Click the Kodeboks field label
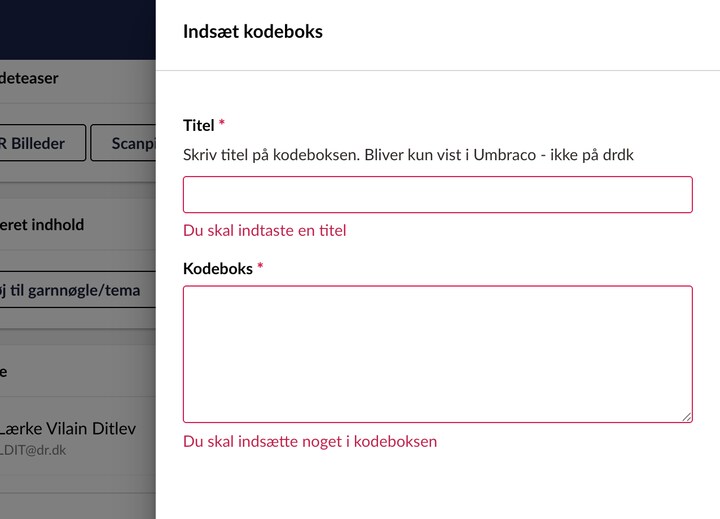This screenshot has width=720, height=519. pyautogui.click(x=217, y=269)
